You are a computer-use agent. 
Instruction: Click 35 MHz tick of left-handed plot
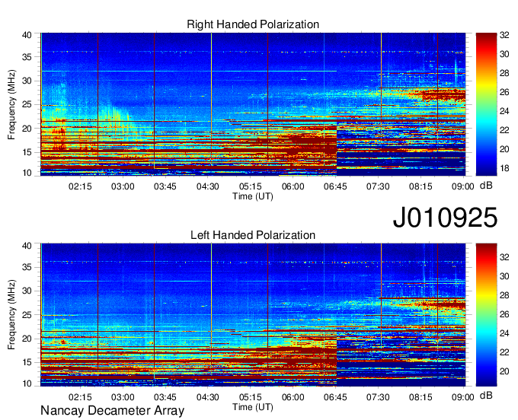click(x=27, y=267)
